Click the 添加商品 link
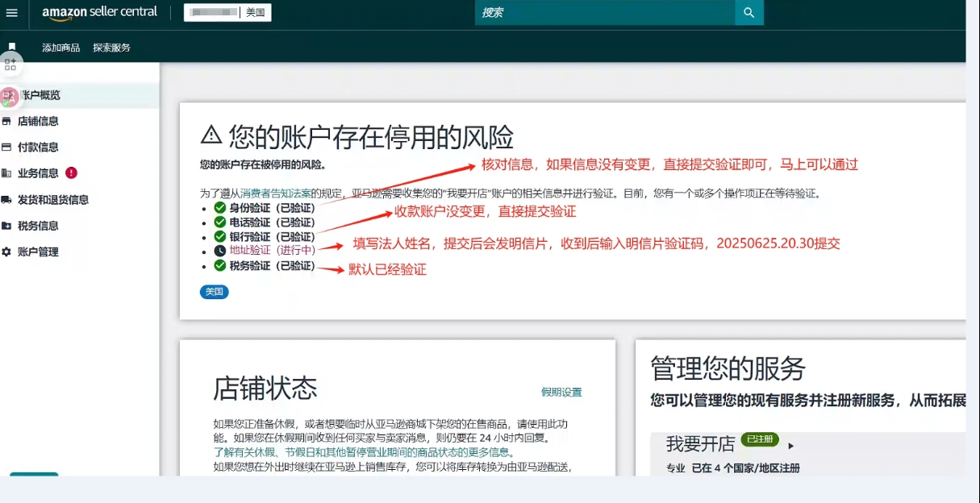Screen dimensions: 980x503 click(x=61, y=48)
